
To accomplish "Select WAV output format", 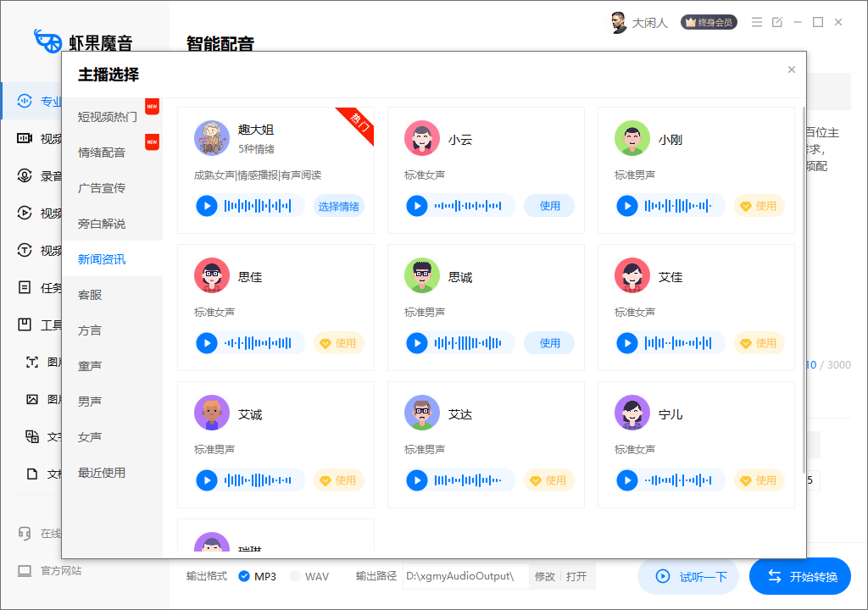I will click(x=309, y=576).
